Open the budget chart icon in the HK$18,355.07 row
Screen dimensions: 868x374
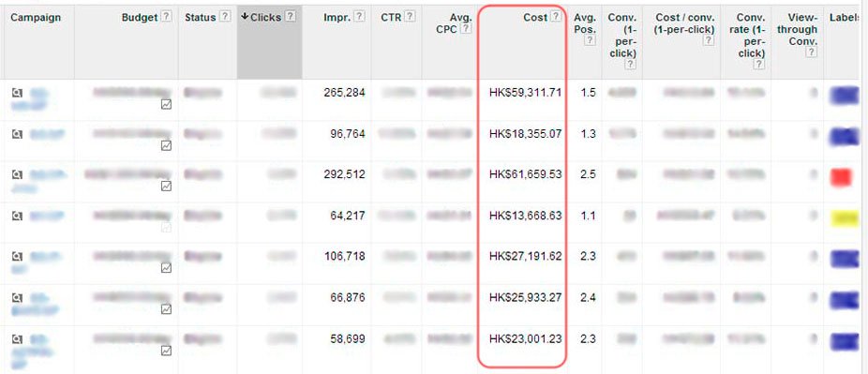(166, 145)
